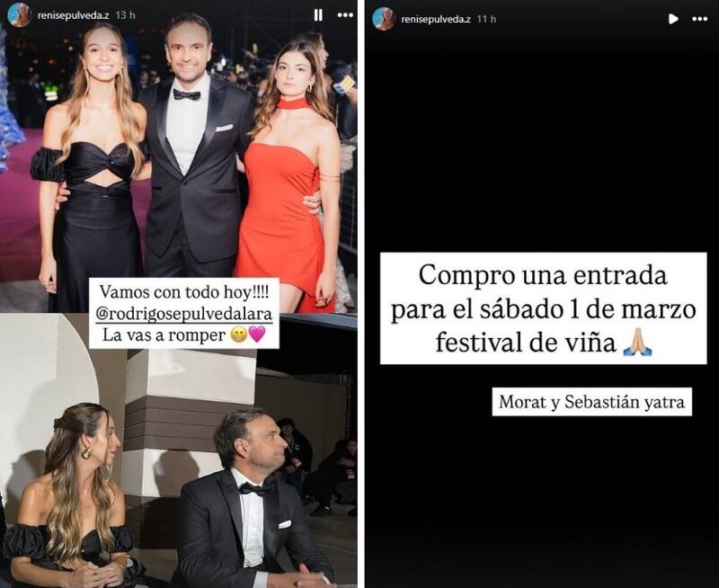The width and height of the screenshot is (719, 588).
Task: Open more options on right story
Action: click(699, 19)
